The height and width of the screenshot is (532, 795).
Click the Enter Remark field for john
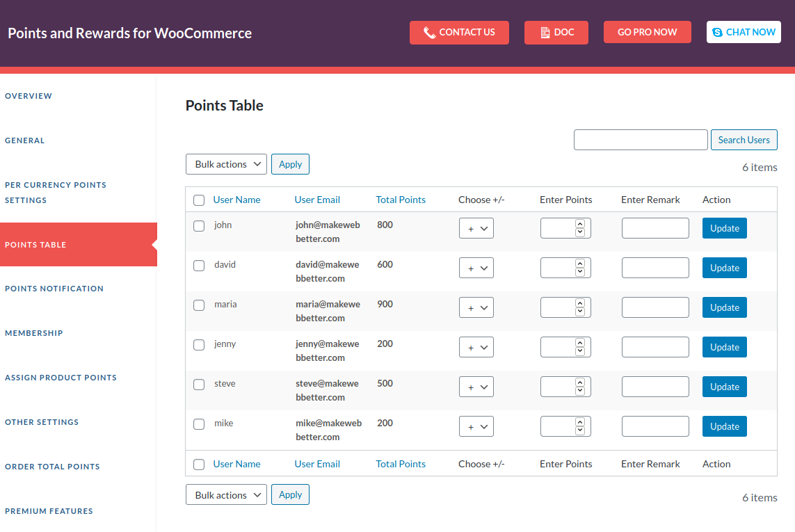click(x=655, y=228)
